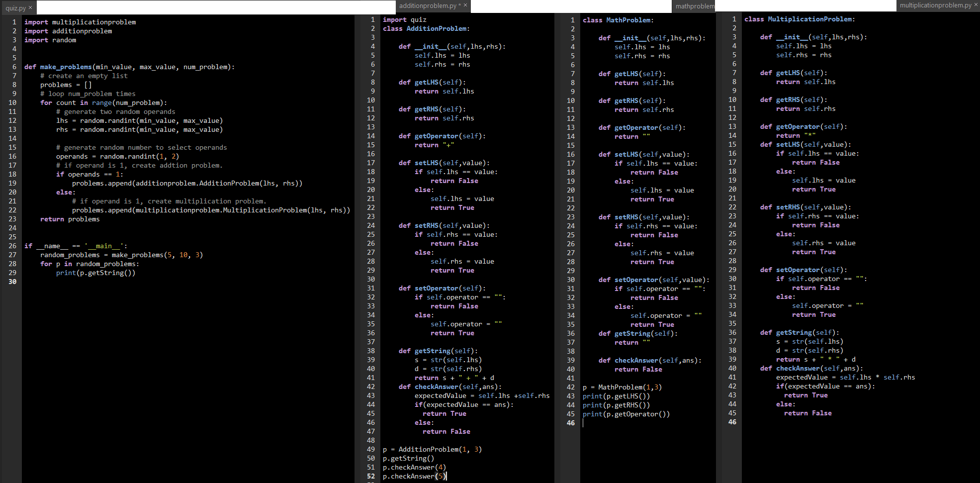Click the 'print(p.getOperator())' line
The image size is (980, 483).
[x=626, y=414]
